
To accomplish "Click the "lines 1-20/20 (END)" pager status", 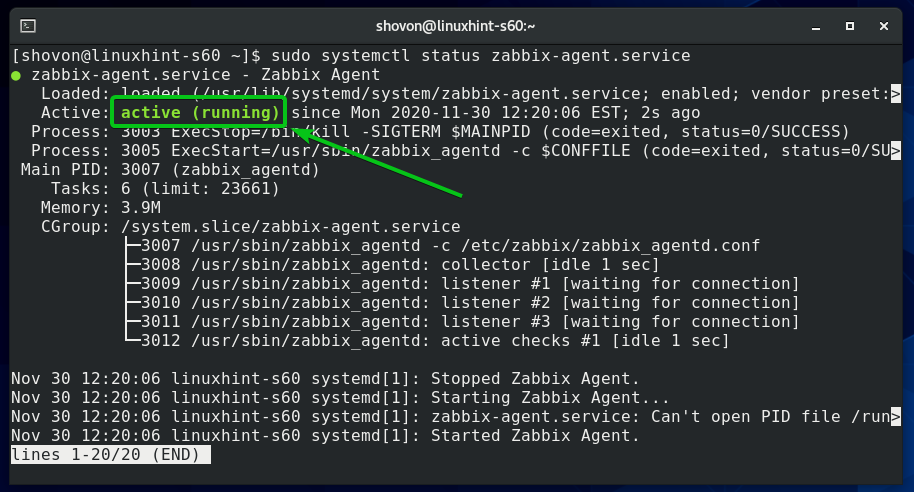I will (110, 454).
